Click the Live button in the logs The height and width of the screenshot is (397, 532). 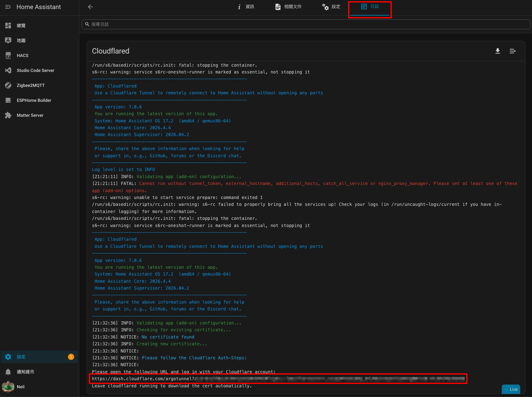(x=511, y=389)
